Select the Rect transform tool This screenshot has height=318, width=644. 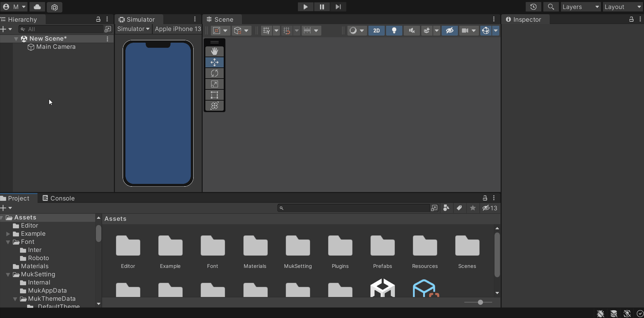click(x=215, y=95)
